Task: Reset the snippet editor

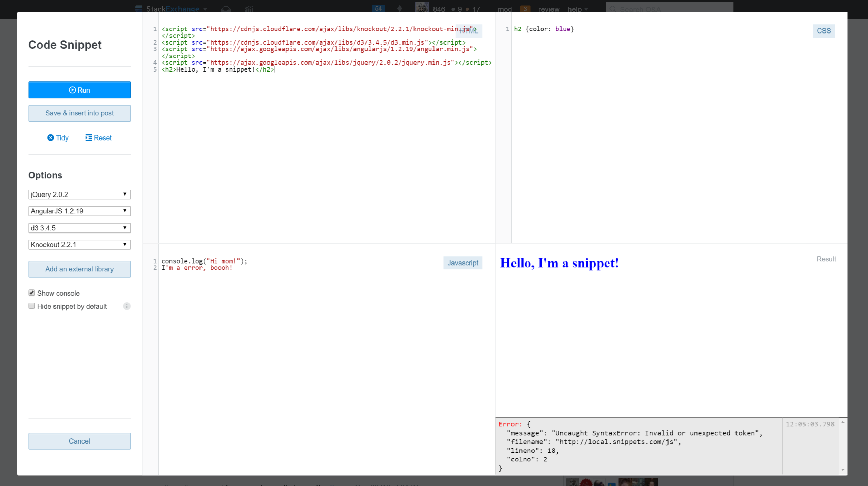Action: coord(98,138)
